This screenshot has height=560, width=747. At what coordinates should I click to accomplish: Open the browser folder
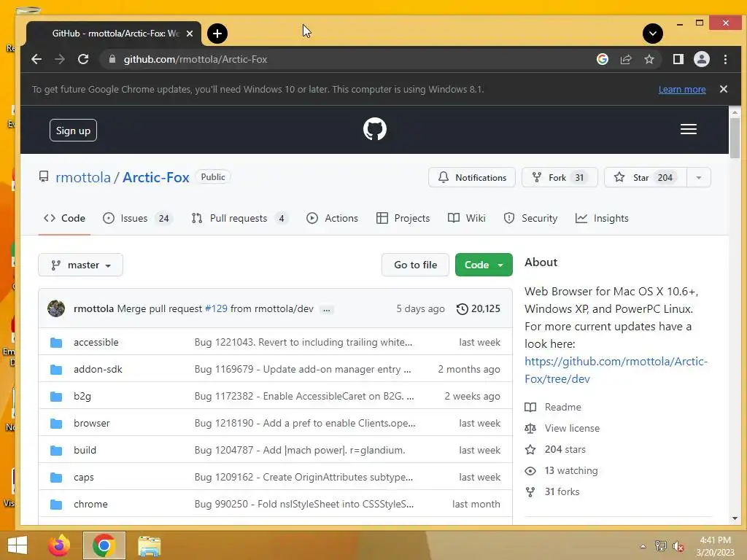(91, 423)
